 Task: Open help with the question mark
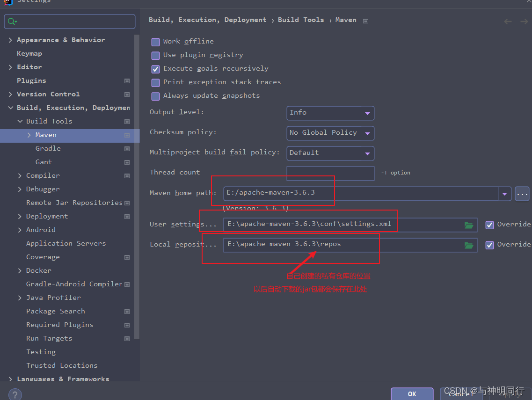point(15,394)
